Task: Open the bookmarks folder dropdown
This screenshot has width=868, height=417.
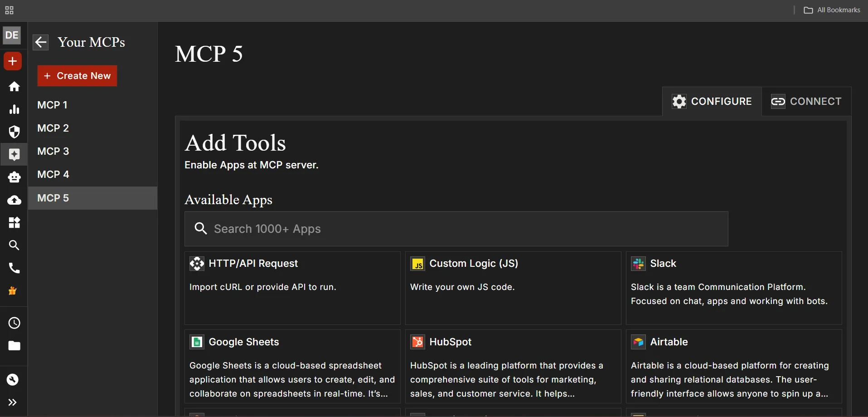Action: tap(832, 10)
